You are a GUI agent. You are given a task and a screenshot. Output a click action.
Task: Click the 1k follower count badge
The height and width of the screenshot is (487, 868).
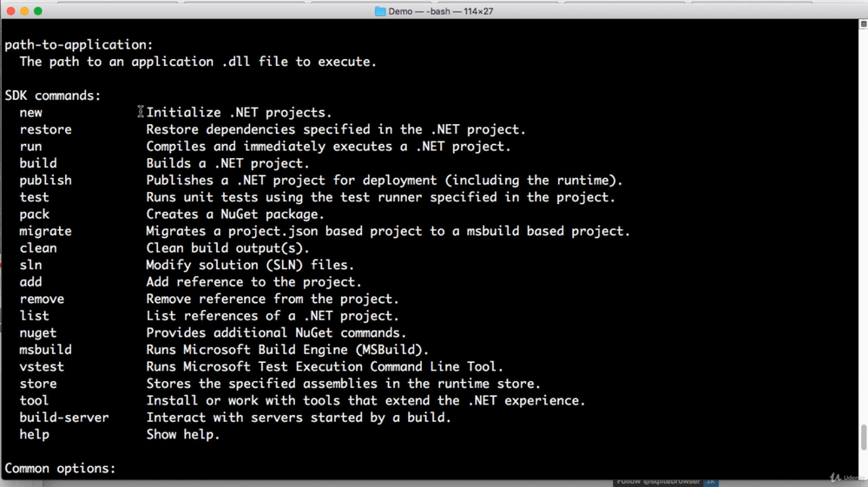pos(709,481)
